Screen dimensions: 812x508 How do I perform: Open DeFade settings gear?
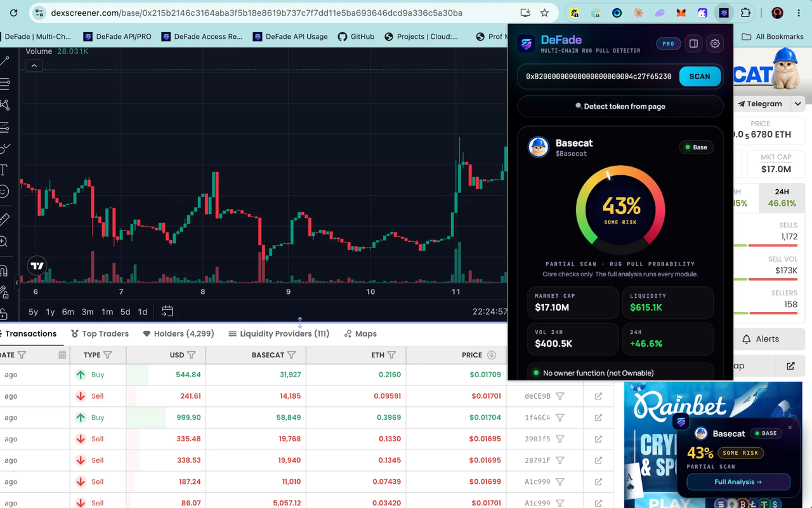click(715, 44)
